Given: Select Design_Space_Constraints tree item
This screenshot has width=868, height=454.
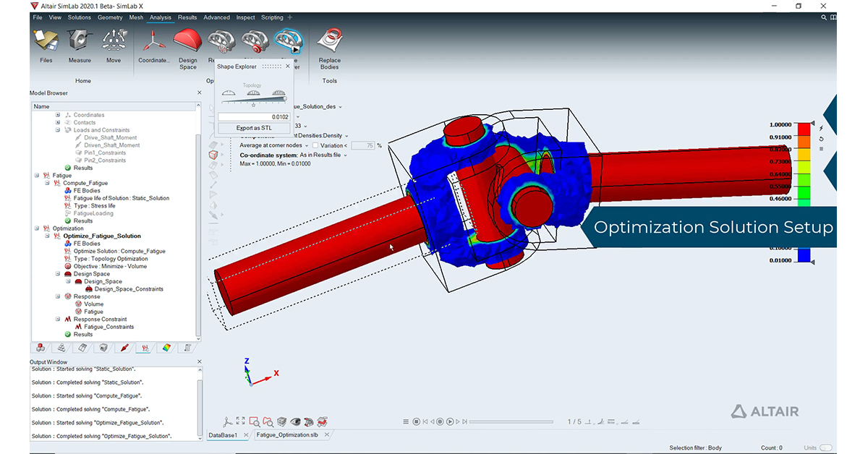Looking at the screenshot, I should 129,289.
